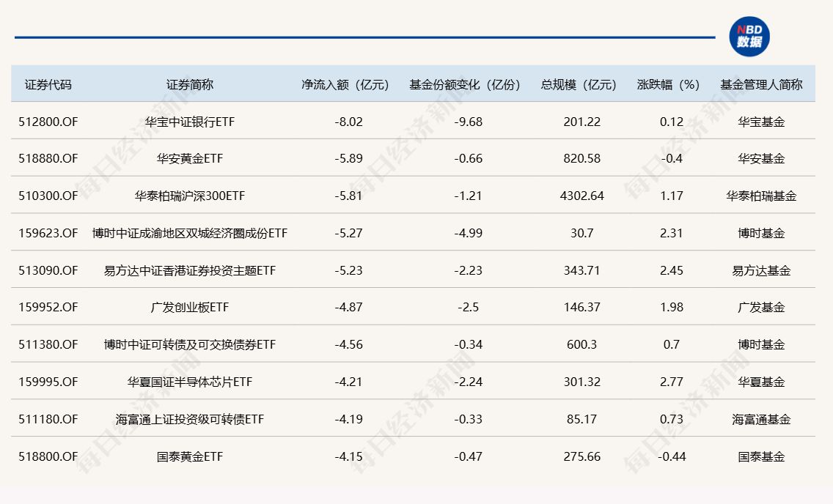Viewport: 833px width, 504px height.
Task: Select share change value -9.68
Action: (468, 122)
